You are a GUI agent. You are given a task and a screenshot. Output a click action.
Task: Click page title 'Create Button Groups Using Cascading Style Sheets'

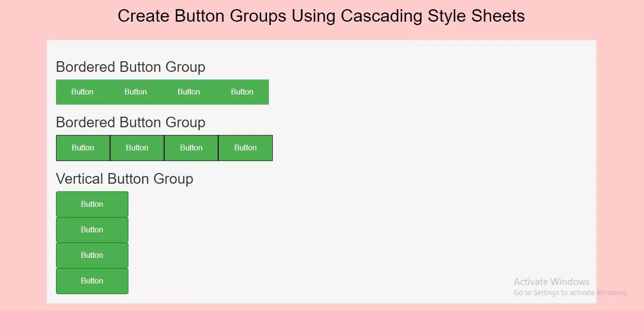tap(322, 16)
